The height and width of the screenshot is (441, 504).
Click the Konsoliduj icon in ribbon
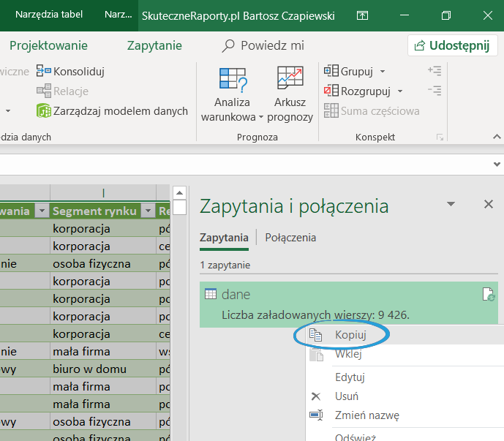[45, 71]
